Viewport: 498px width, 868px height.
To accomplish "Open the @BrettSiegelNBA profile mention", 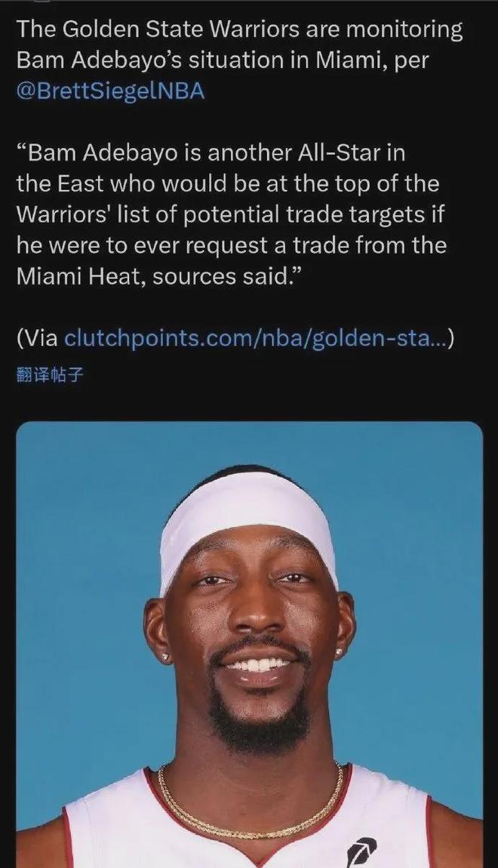I will coord(111,91).
